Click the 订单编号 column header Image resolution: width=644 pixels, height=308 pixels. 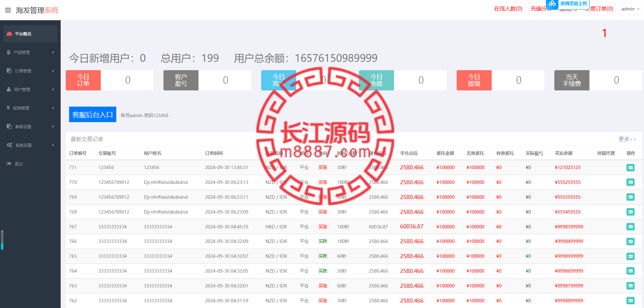tap(78, 153)
